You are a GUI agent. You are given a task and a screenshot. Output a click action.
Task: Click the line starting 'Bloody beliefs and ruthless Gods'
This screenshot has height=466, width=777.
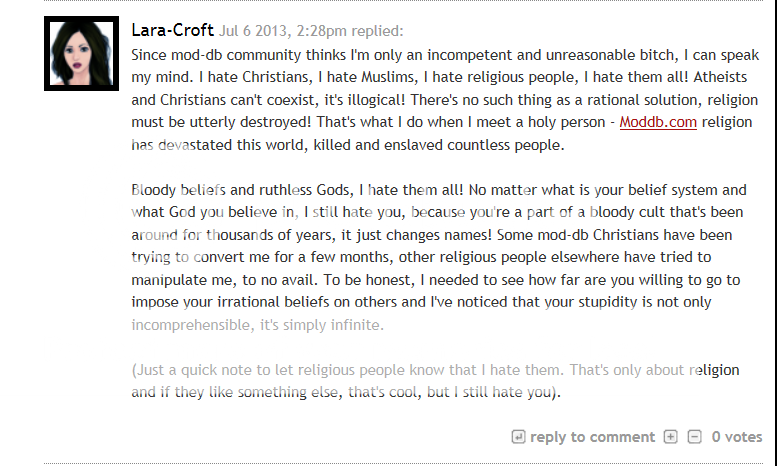pos(438,190)
